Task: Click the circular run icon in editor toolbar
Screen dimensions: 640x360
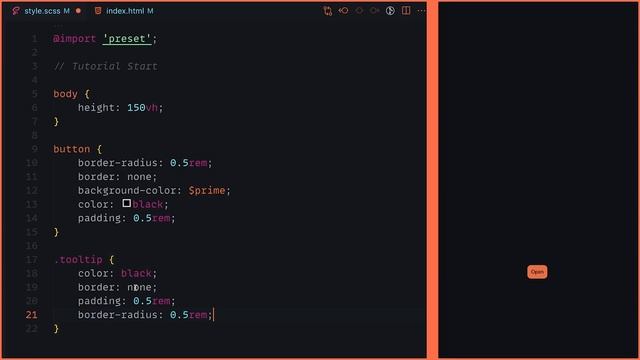Action: tap(390, 11)
